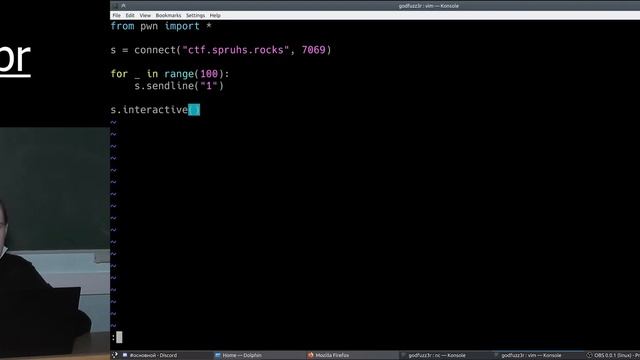This screenshot has width=640, height=360.
Task: Click the s.sendline("1") line
Action: 179,86
